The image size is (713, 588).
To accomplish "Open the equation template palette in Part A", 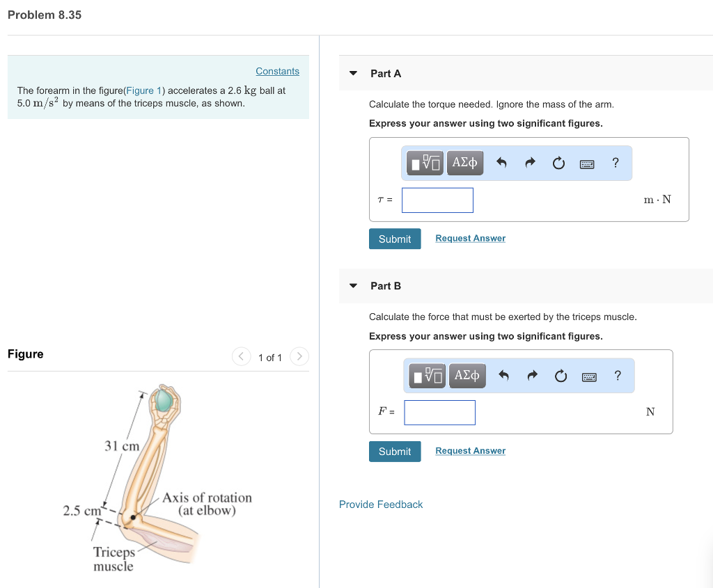I will [423, 162].
